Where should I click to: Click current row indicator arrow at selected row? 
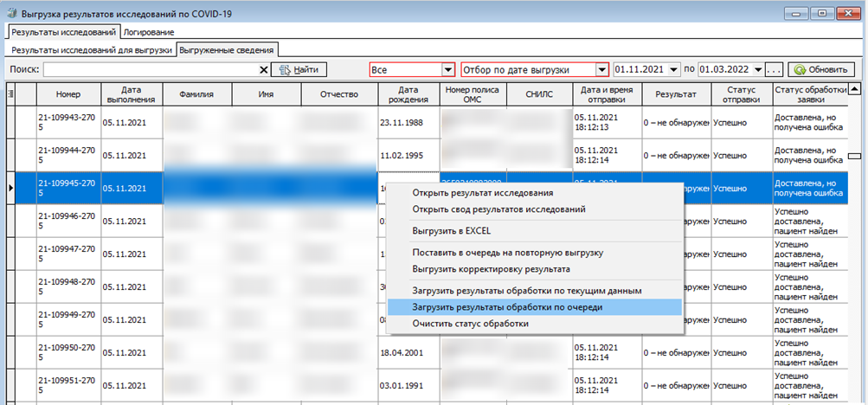10,187
